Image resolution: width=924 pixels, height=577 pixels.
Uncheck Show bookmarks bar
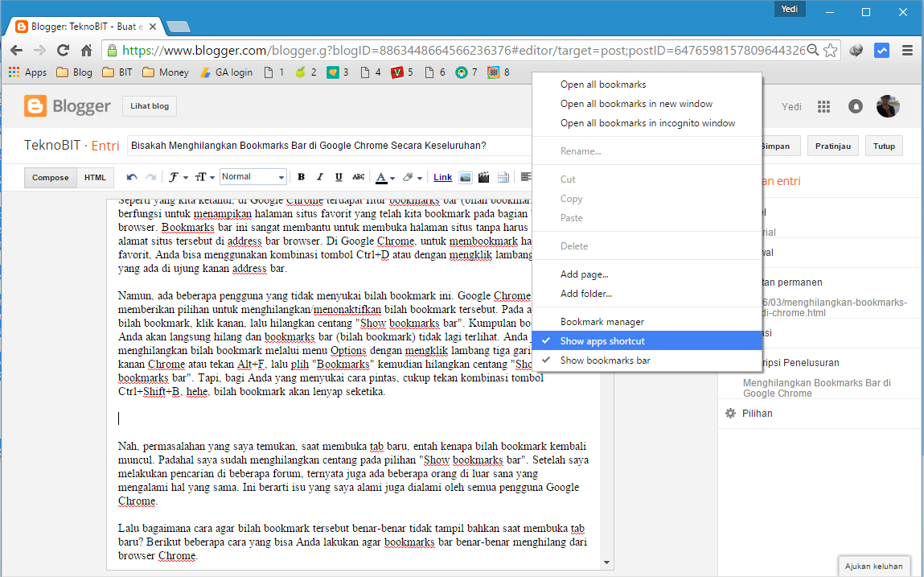tap(647, 361)
